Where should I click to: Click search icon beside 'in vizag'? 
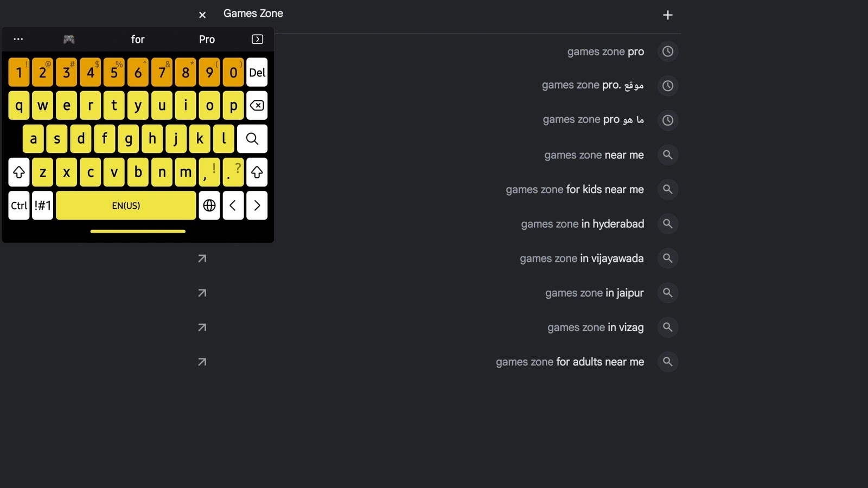tap(668, 328)
